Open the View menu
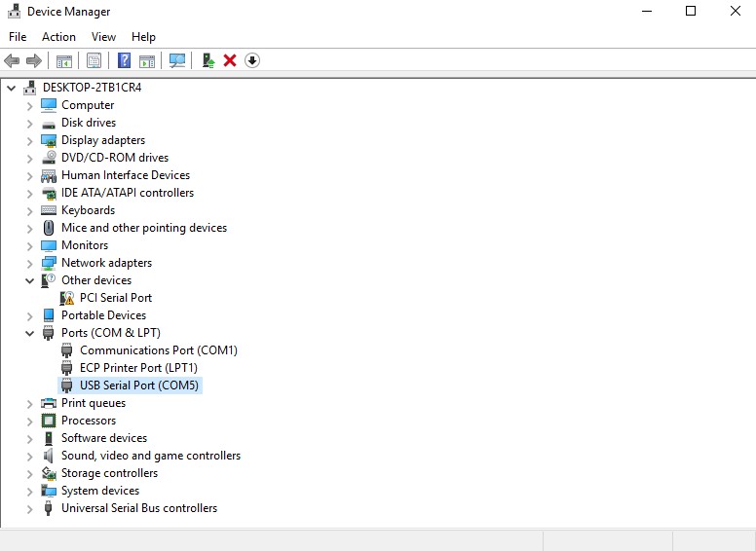756x551 pixels. coord(103,37)
